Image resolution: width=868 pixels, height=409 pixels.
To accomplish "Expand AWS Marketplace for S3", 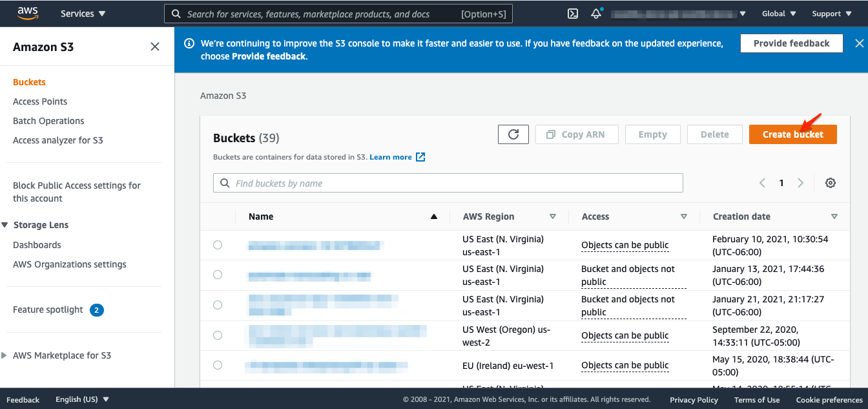I will coord(5,355).
